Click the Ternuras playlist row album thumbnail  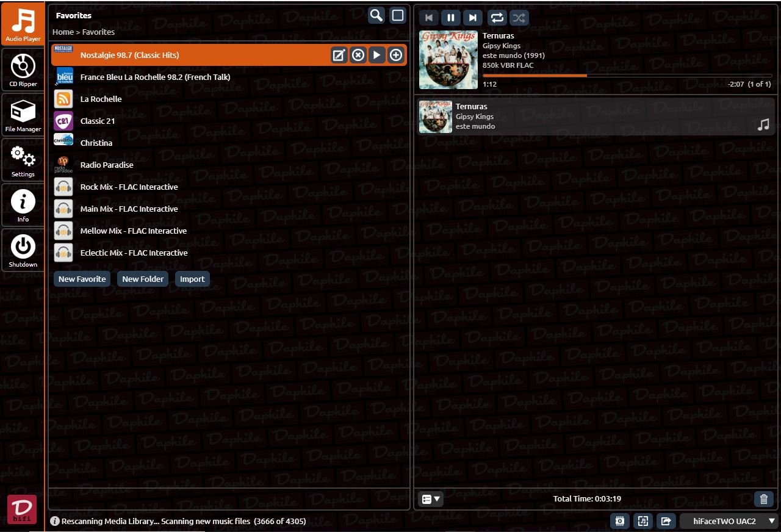436,117
